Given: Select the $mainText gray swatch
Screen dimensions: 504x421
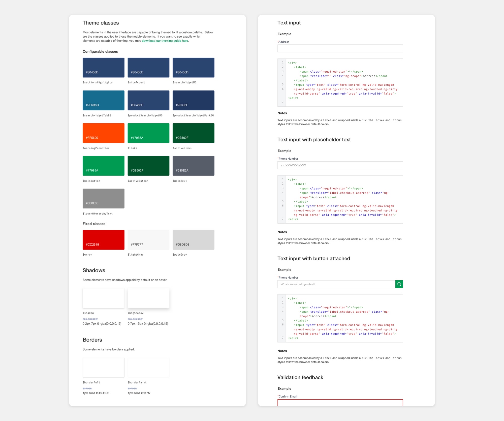Looking at the screenshot, I should tap(194, 166).
